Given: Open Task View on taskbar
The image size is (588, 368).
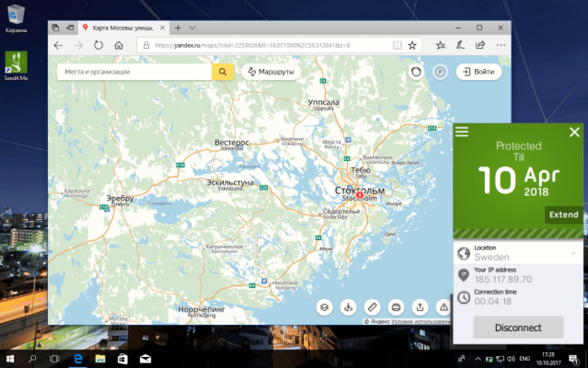Looking at the screenshot, I should click(x=54, y=359).
